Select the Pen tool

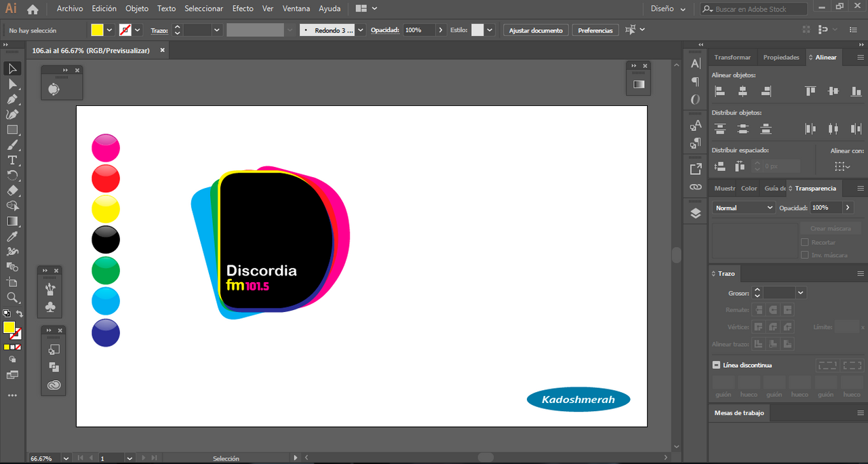(12, 99)
